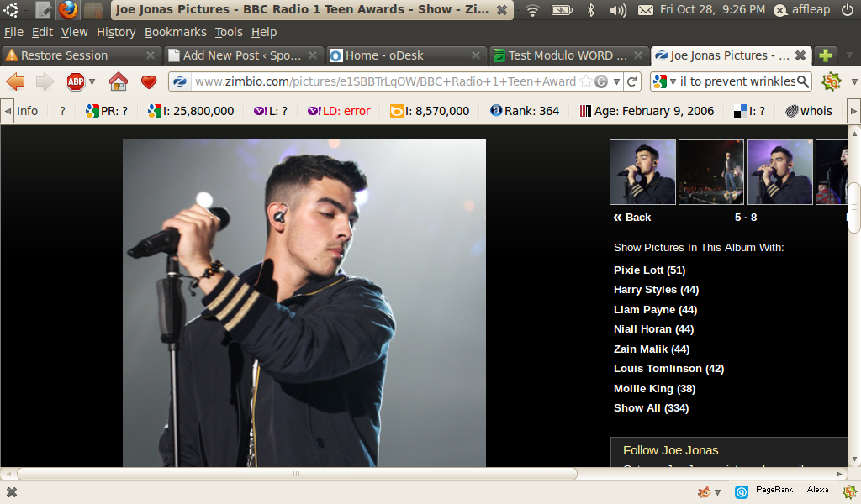The image size is (861, 504).
Task: Open the Bookmarks menu
Action: click(175, 33)
